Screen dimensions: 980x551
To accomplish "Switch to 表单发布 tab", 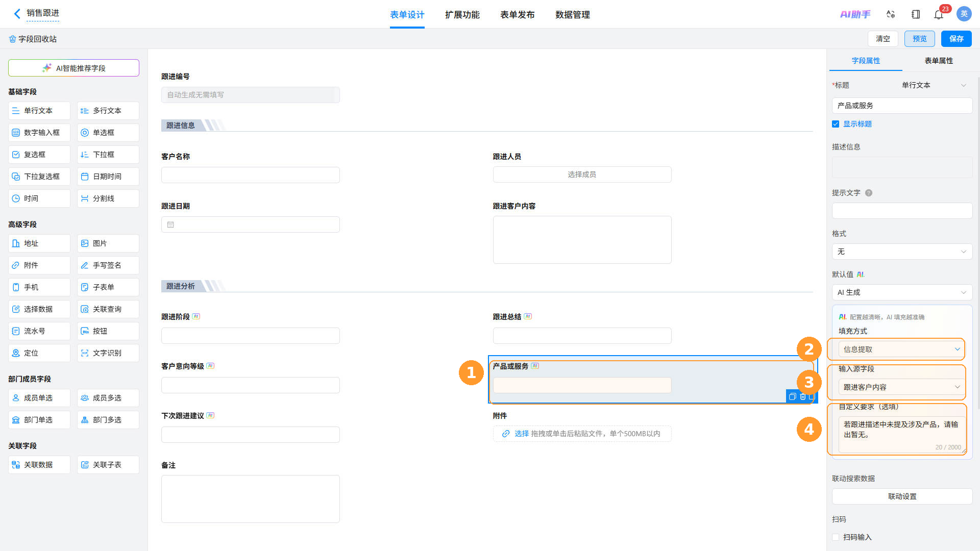I will [518, 15].
